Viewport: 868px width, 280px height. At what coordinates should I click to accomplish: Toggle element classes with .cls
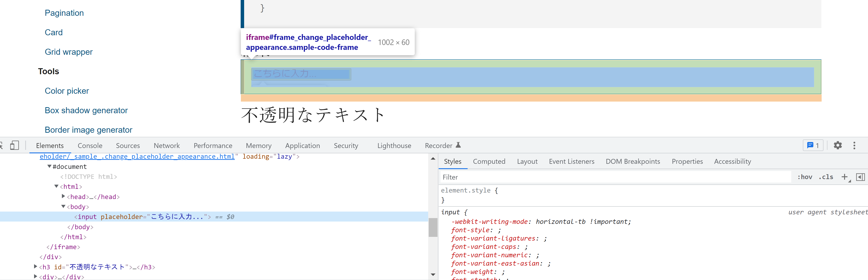click(x=826, y=177)
